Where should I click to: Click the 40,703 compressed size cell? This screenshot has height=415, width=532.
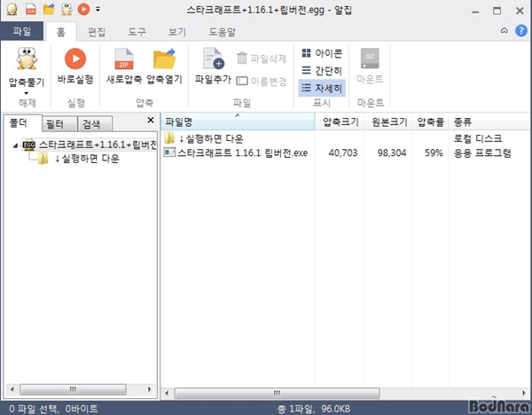tap(343, 153)
